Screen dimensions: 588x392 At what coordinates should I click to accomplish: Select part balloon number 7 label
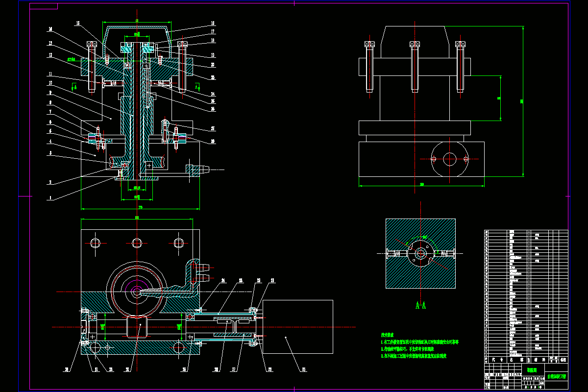tap(50, 112)
